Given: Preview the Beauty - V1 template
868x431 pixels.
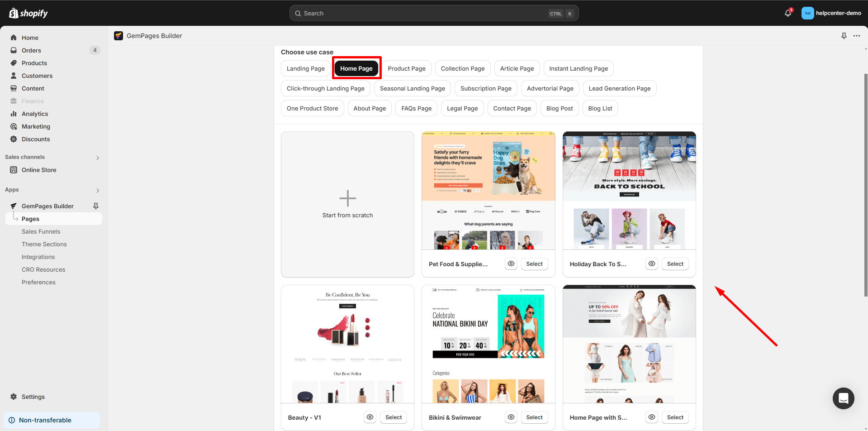Looking at the screenshot, I should (x=370, y=417).
